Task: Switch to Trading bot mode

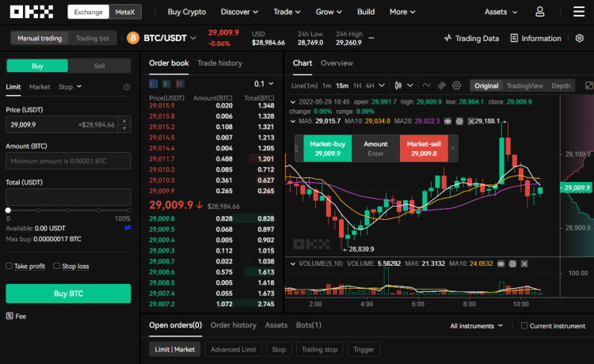Action: pyautogui.click(x=93, y=38)
